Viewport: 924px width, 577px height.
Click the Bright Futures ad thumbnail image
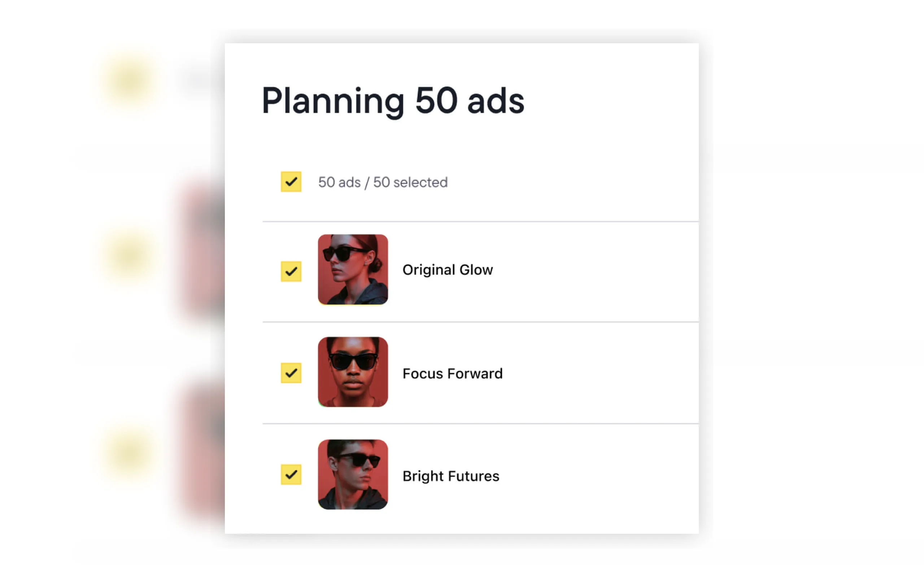point(353,474)
